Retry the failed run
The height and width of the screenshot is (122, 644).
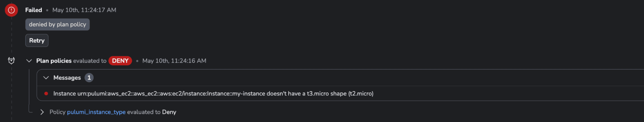(37, 41)
